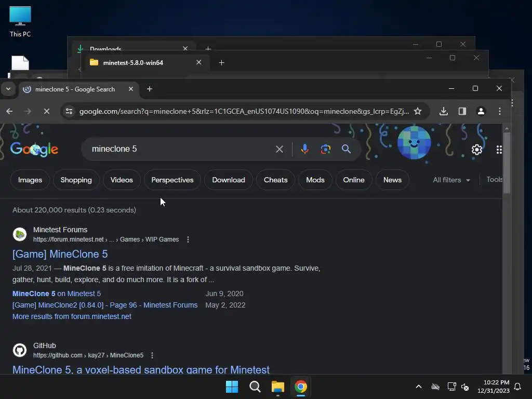Expand the All filters dropdown
This screenshot has height=399, width=532.
coord(451,180)
